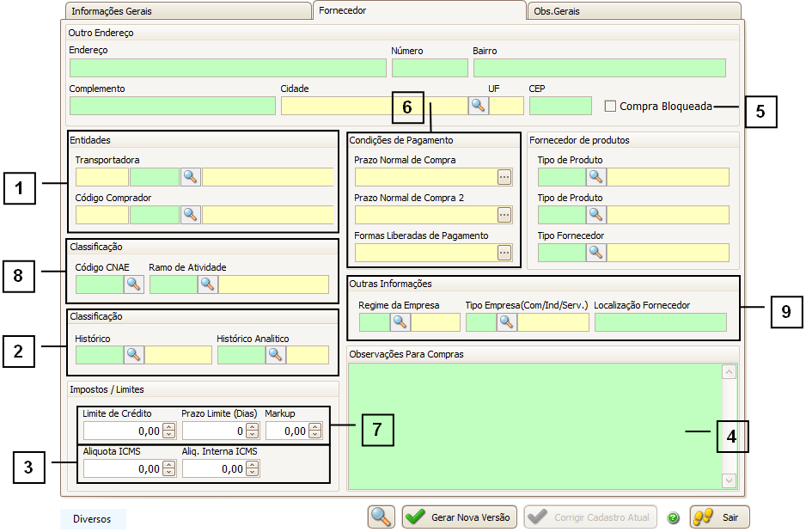This screenshot has height=532, width=806.
Task: Open the Prazo Normal de Compra 2 ellipsis selector
Action: 504,215
